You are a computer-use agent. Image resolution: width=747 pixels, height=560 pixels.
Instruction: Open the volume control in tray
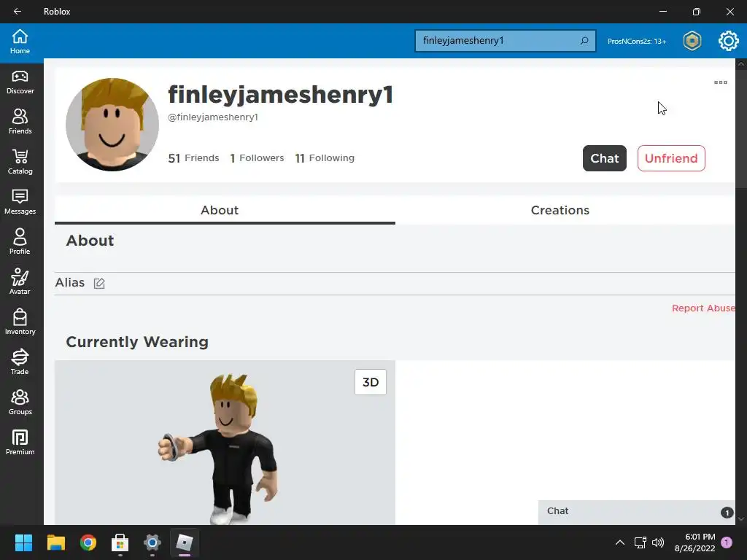coord(658,542)
